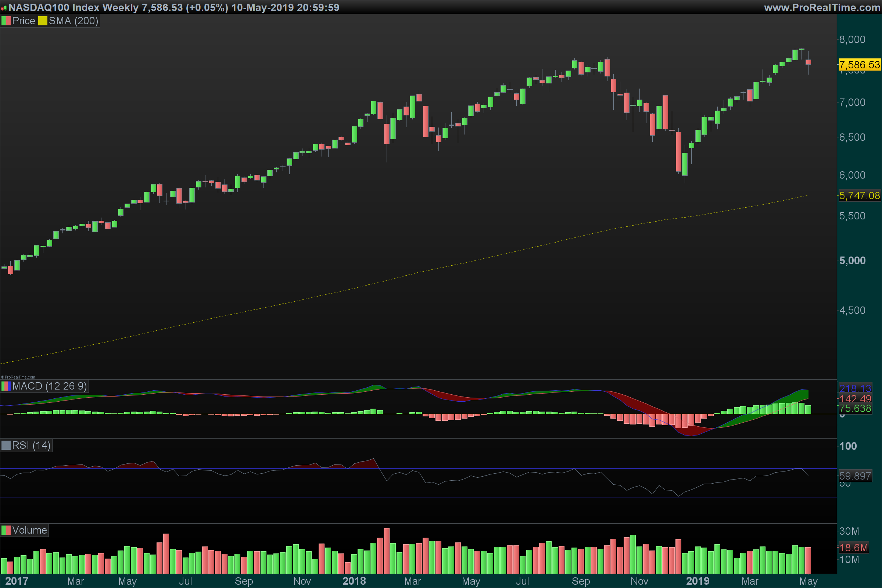Click the red 18.6M volume value tag
This screenshot has width=882, height=588.
[x=853, y=548]
